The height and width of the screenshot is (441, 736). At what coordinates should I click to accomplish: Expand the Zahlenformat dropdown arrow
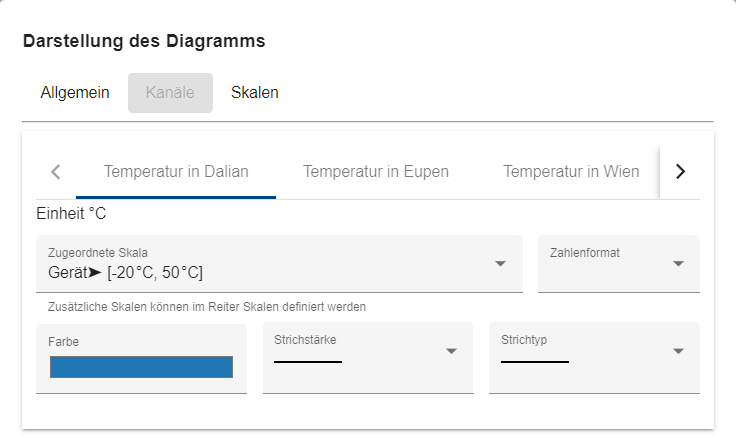[x=678, y=264]
